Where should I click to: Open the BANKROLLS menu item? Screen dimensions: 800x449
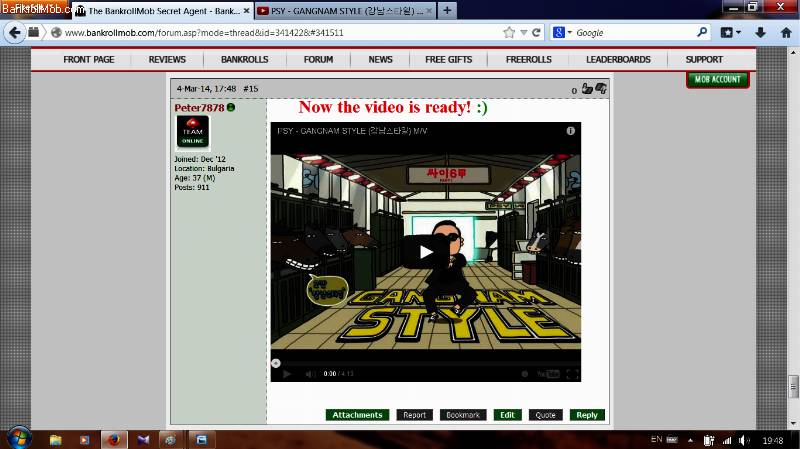[x=244, y=59]
